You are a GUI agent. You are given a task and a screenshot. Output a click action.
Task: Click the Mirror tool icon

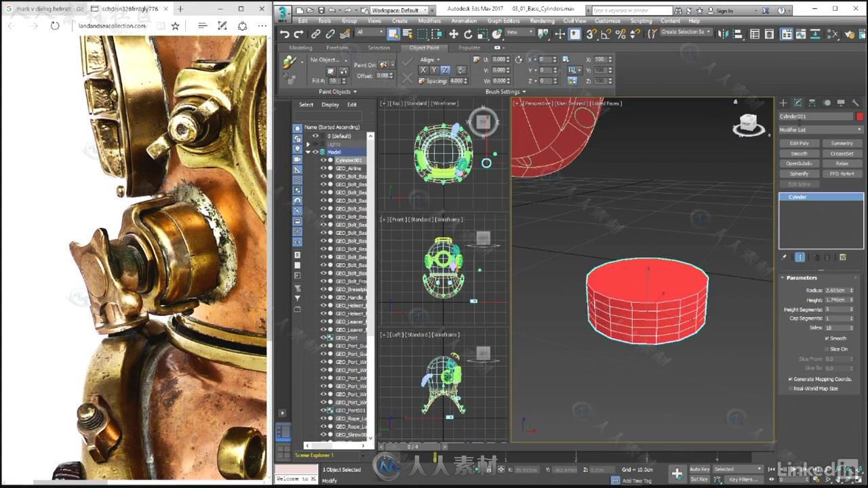tap(724, 34)
